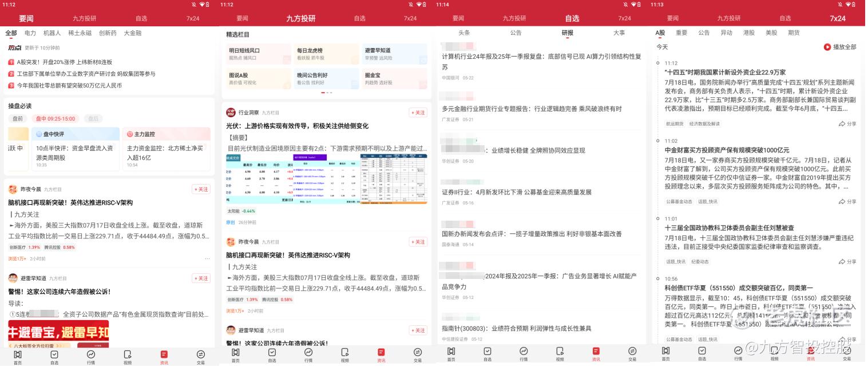Image resolution: width=868 pixels, height=367 pixels.
Task: Tap 昨夜今晨 avatar in the 要闻 screen
Action: (13, 189)
